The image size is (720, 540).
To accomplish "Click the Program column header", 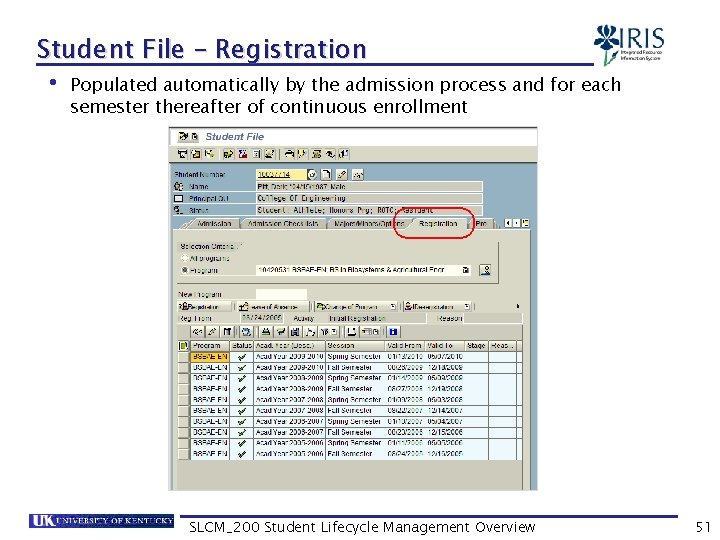I will pos(209,346).
